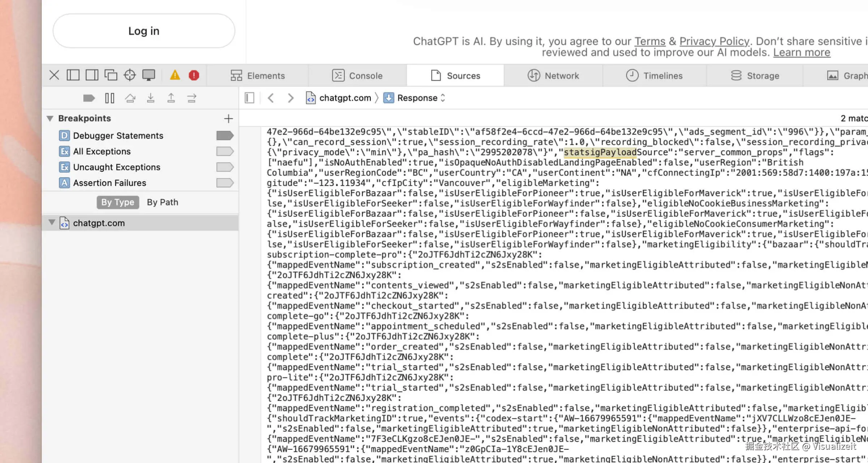Step into in the debugger
868x463 pixels.
(151, 98)
